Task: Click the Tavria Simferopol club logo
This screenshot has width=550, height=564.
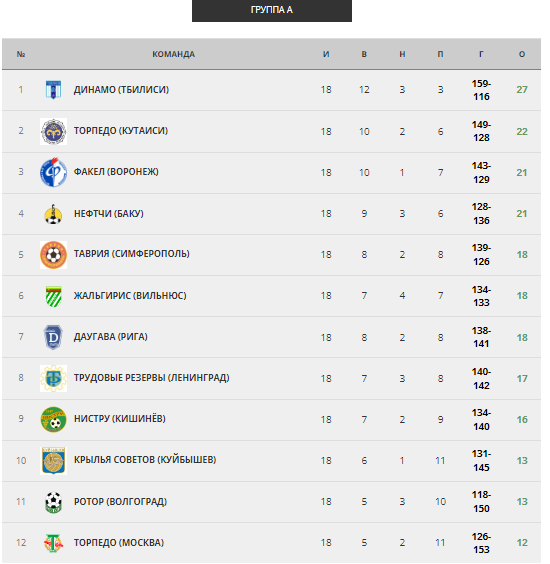Action: pos(53,255)
